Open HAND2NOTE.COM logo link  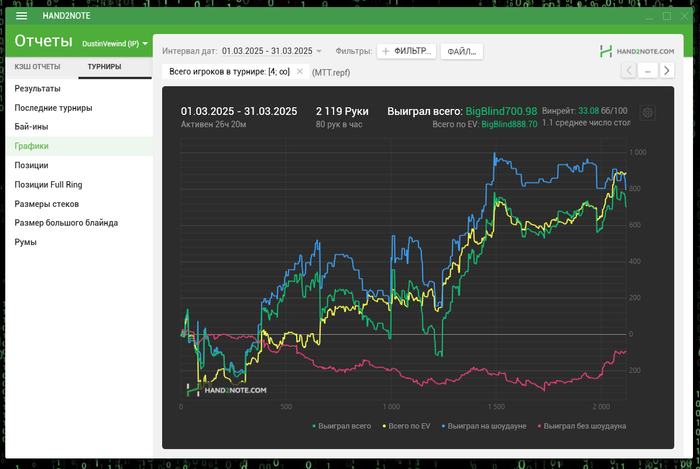(x=637, y=51)
